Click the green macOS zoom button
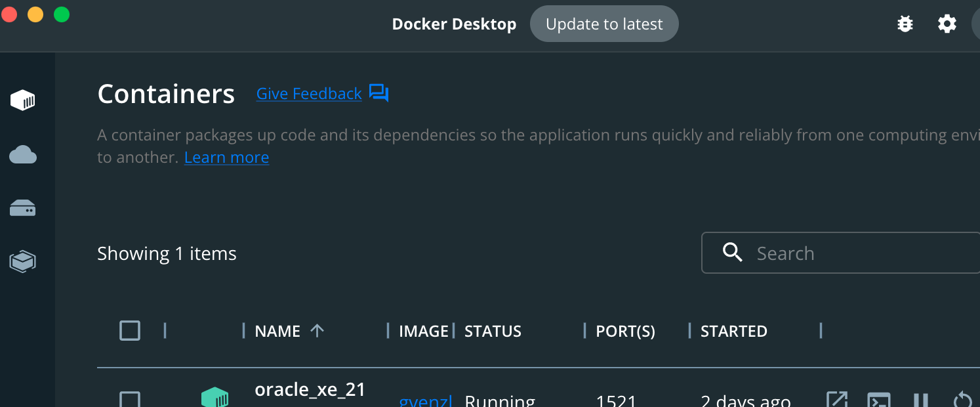 (x=62, y=14)
